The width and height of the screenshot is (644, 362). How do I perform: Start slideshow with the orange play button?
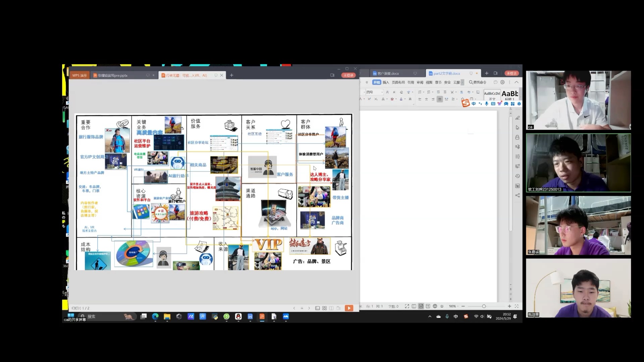(x=349, y=308)
